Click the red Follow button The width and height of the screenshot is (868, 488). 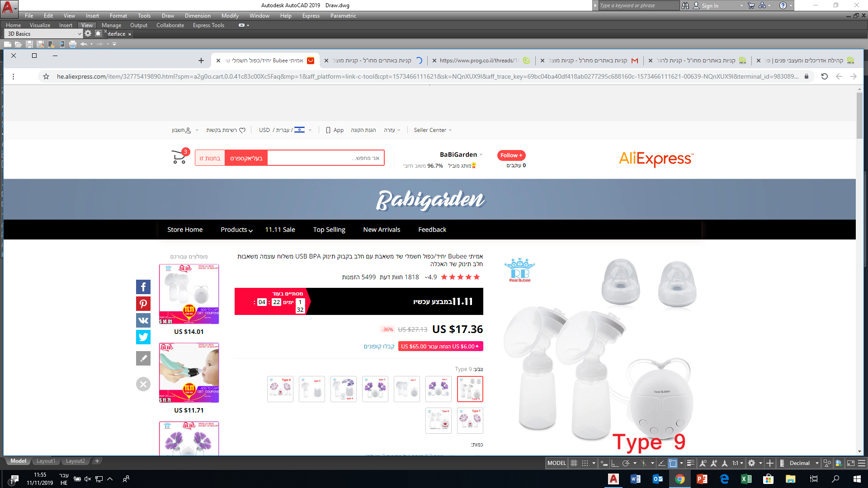[x=511, y=155]
